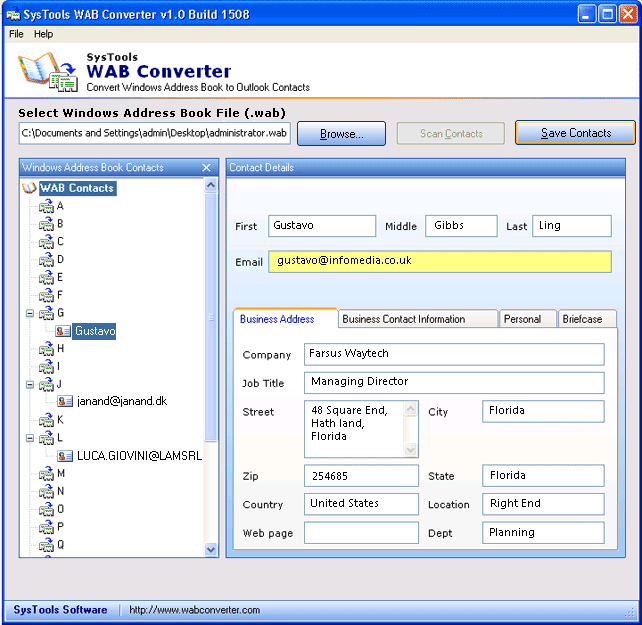Click the Company field
This screenshot has width=642, height=625.
click(x=454, y=354)
